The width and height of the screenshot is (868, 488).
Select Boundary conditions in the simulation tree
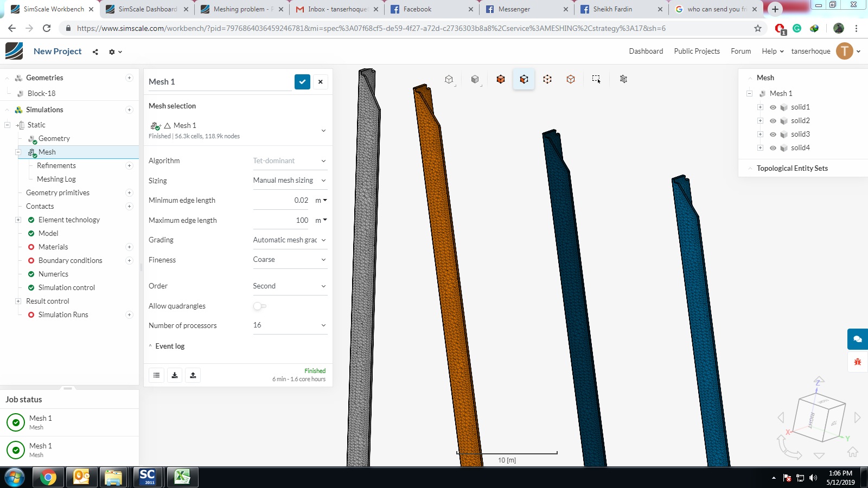pos(70,261)
